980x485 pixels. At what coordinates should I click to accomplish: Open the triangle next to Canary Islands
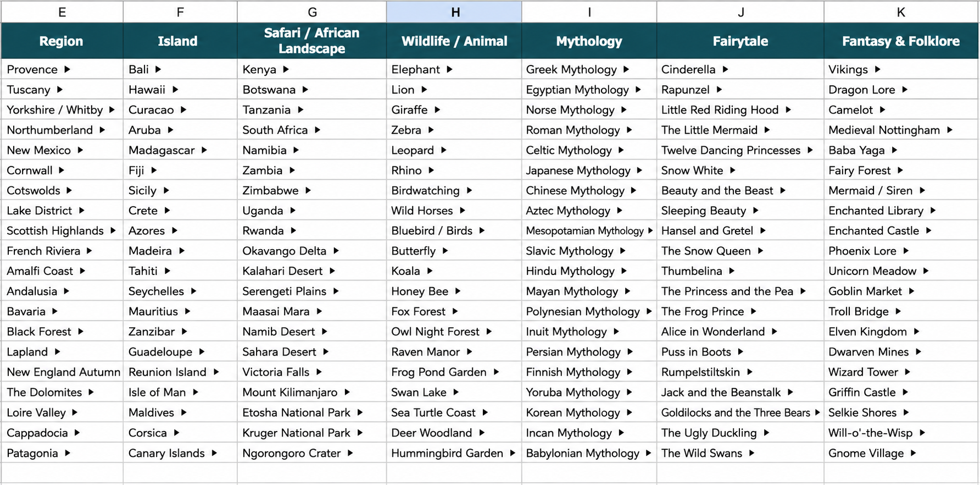point(214,453)
